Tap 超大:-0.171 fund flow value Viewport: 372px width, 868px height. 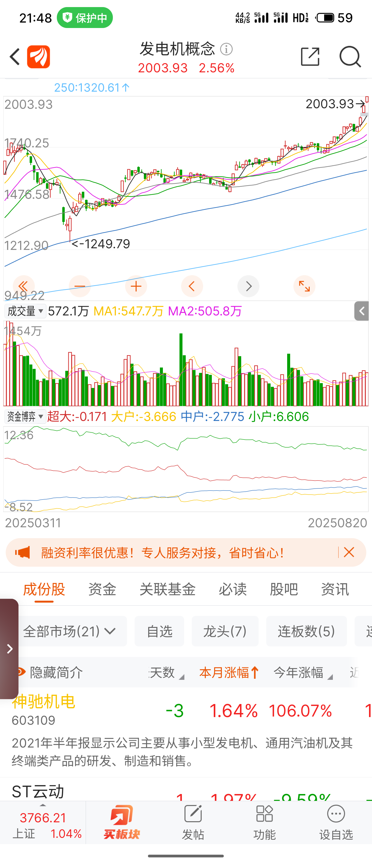coord(77,417)
